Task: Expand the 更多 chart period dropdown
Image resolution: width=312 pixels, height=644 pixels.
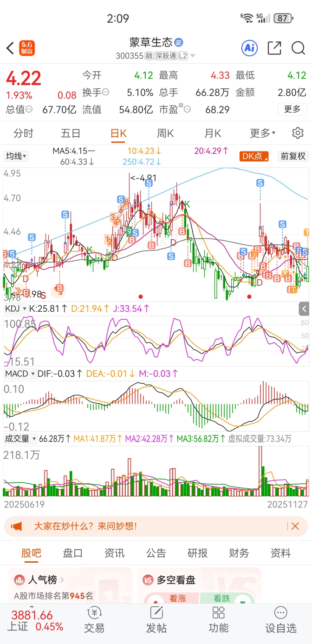Action: tap(263, 133)
